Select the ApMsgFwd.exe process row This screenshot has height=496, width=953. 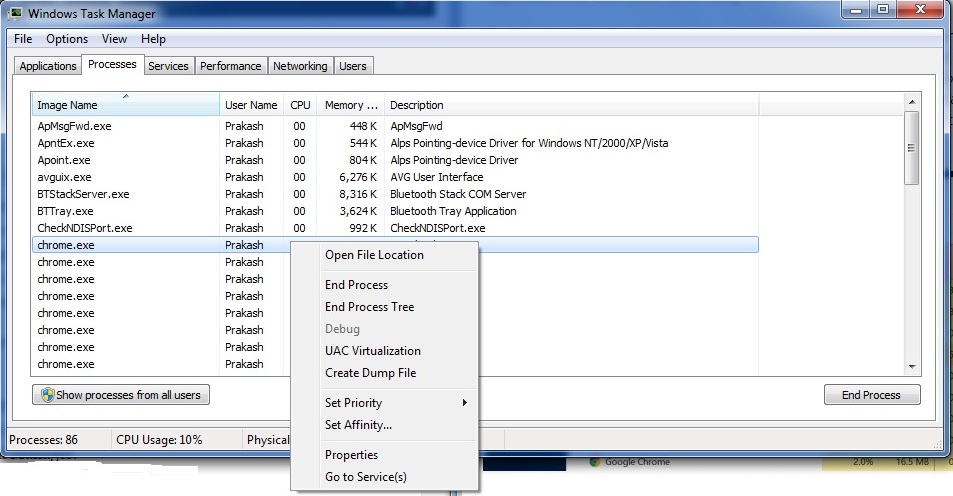[x=395, y=126]
